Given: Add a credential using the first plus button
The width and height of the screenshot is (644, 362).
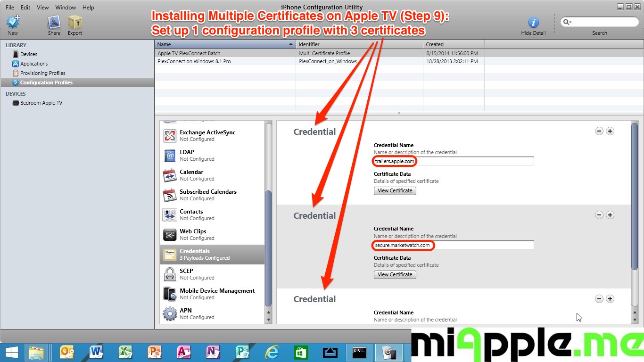Looking at the screenshot, I should pyautogui.click(x=610, y=131).
